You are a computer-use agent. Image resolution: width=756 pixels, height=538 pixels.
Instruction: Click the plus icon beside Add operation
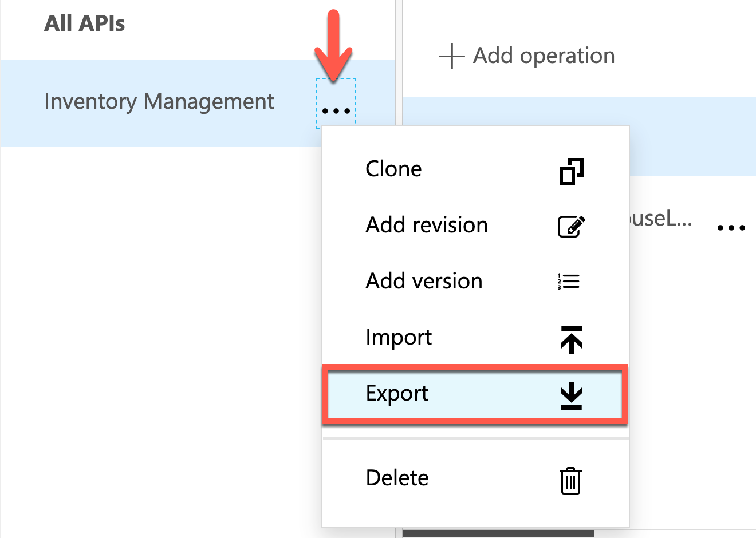point(452,56)
